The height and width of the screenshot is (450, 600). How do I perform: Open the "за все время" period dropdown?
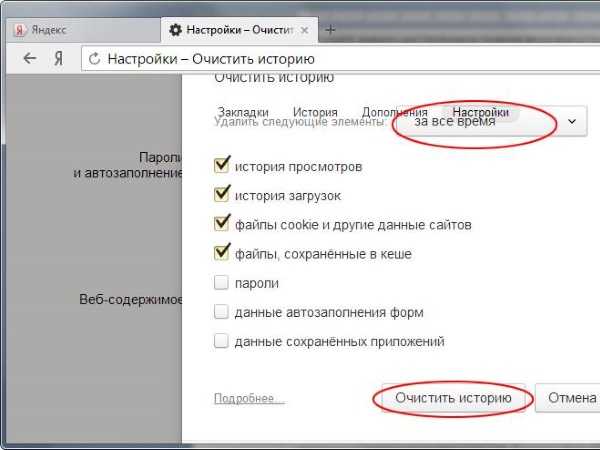pyautogui.click(x=491, y=122)
